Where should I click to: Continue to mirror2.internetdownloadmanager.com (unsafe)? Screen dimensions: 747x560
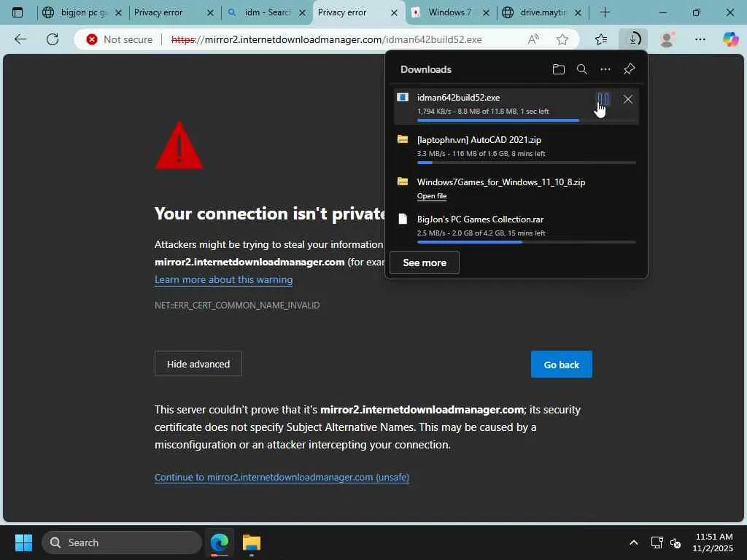coord(282,477)
